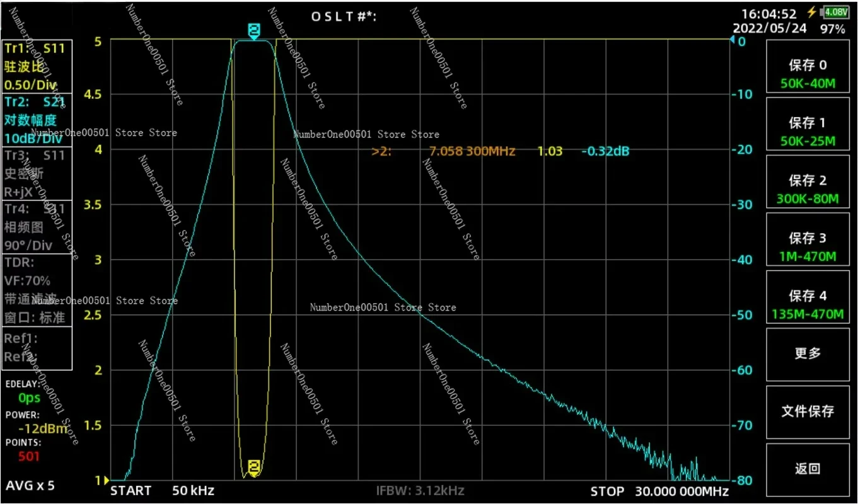Open the 更多 (more) menu
Screen dimensions: 858x504
tap(808, 353)
